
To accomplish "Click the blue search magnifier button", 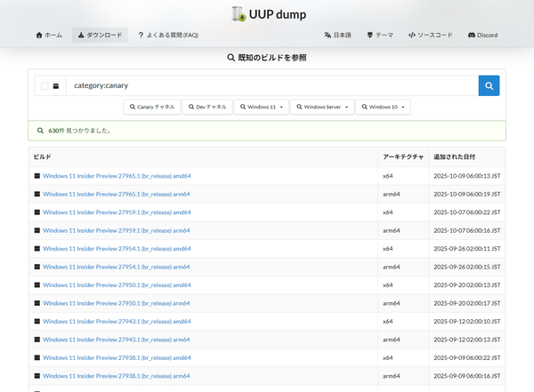I will point(489,85).
